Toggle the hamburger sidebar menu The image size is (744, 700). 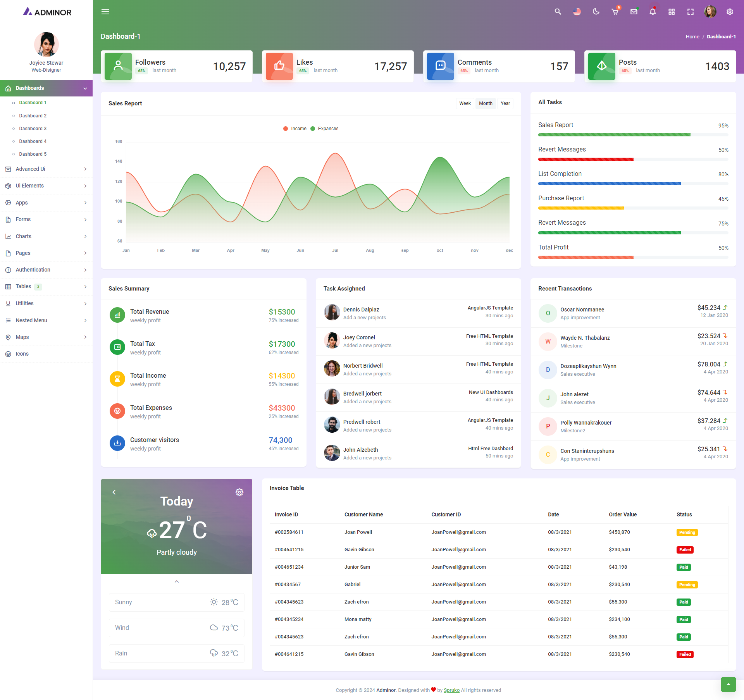coord(105,12)
